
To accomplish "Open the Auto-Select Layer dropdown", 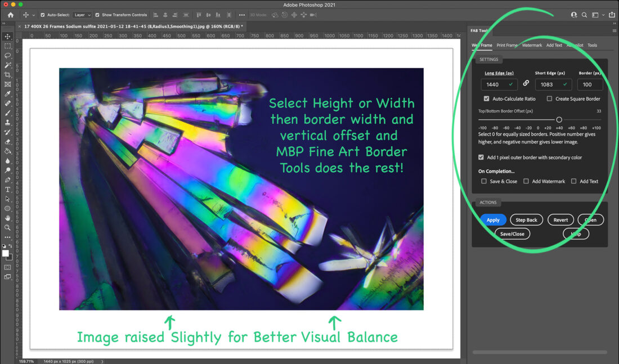I will [x=82, y=15].
